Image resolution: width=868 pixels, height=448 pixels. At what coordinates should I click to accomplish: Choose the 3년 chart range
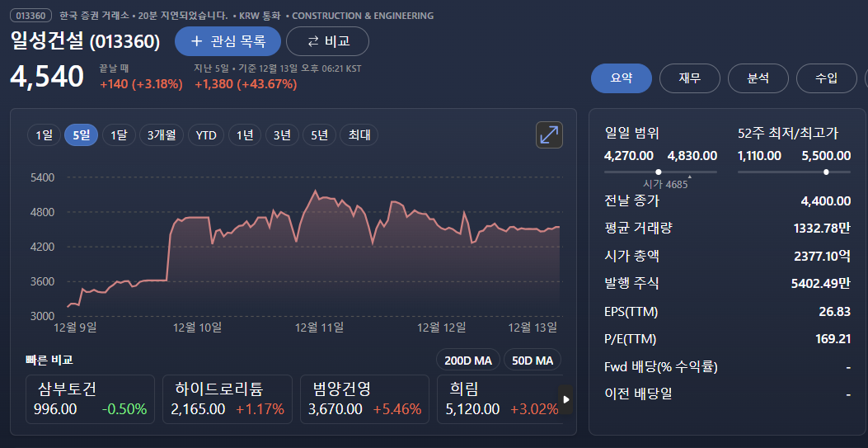coord(282,135)
